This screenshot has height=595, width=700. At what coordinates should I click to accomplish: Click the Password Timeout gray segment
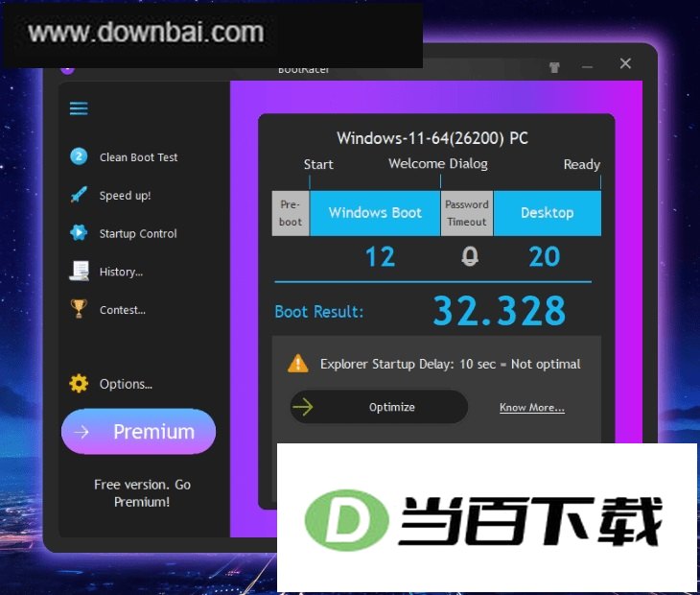pyautogui.click(x=467, y=213)
